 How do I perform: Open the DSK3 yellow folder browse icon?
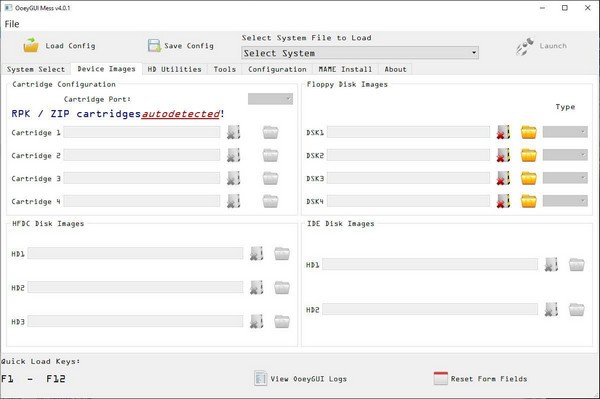tap(528, 178)
